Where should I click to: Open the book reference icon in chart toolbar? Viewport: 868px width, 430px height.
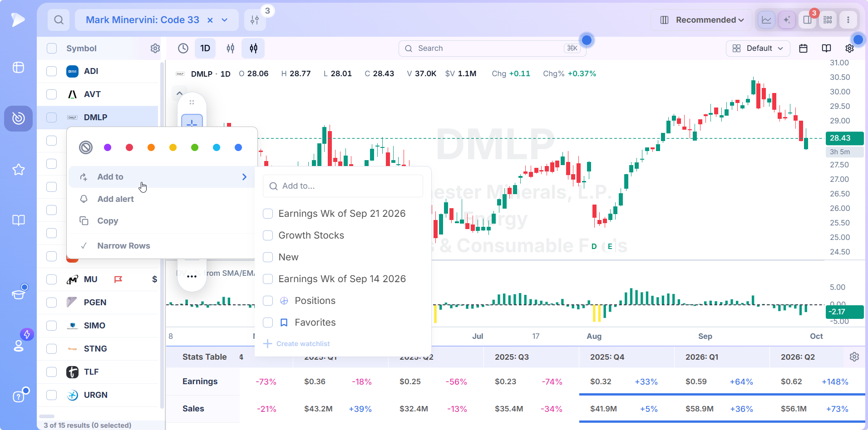826,49
